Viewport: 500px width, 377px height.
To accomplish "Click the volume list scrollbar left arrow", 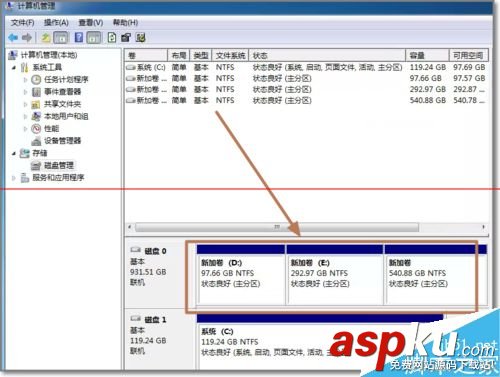I will 130,227.
